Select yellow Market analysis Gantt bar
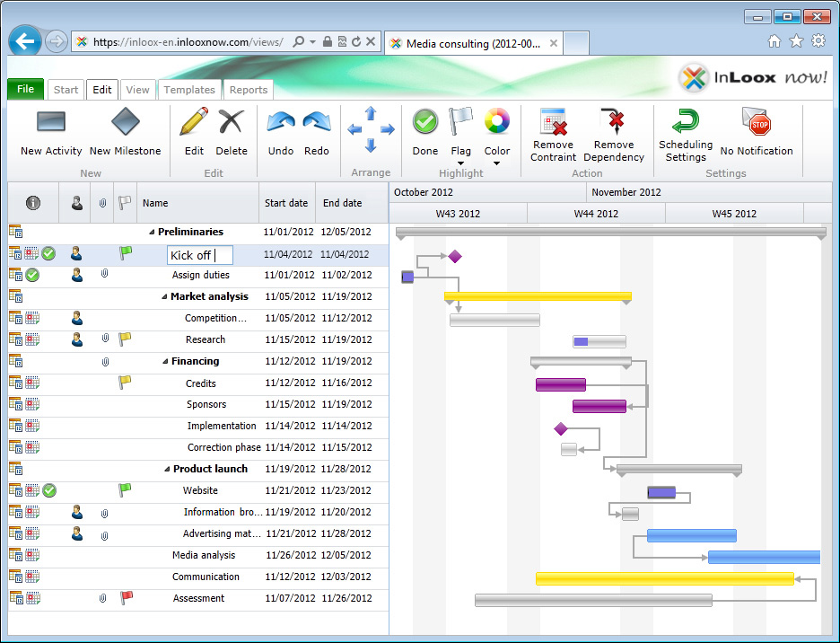 coord(538,296)
